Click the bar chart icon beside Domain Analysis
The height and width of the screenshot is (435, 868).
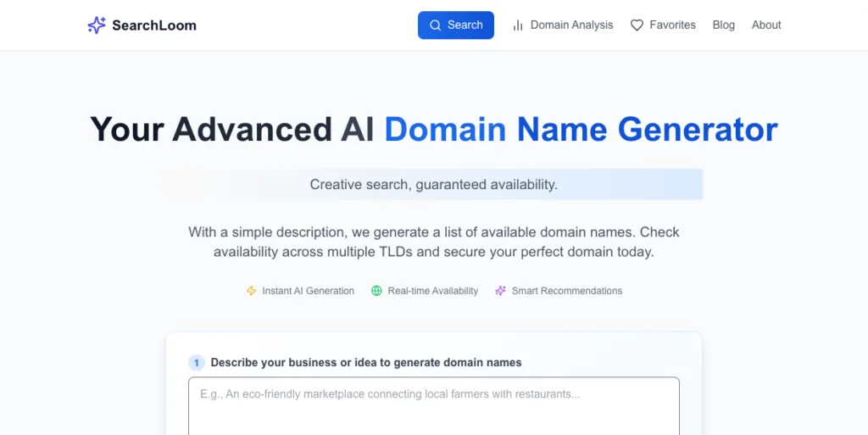[x=518, y=25]
